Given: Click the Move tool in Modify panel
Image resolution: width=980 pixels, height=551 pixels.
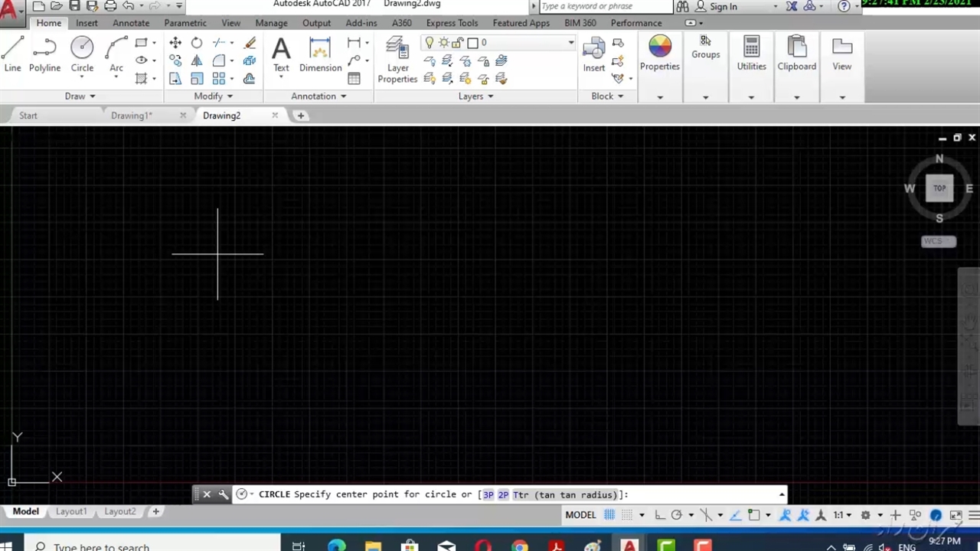Looking at the screenshot, I should [x=175, y=43].
